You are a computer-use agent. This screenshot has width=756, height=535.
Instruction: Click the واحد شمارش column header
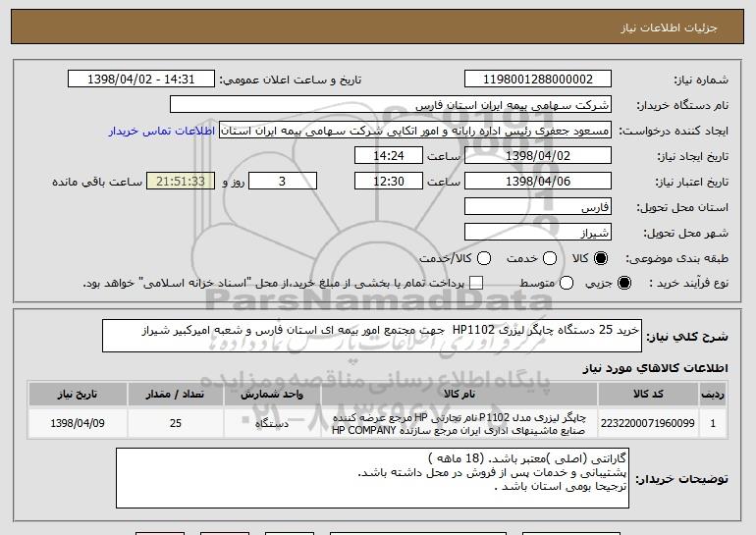[x=272, y=395]
